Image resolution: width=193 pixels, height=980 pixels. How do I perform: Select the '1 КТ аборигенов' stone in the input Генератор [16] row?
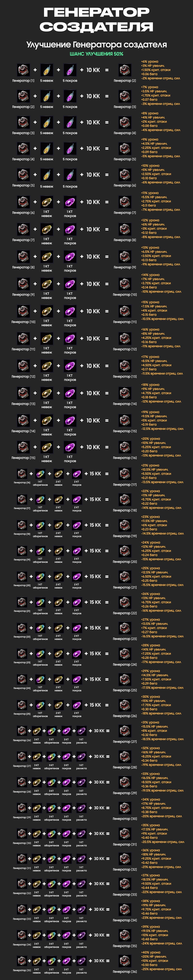pyautogui.click(x=40, y=474)
